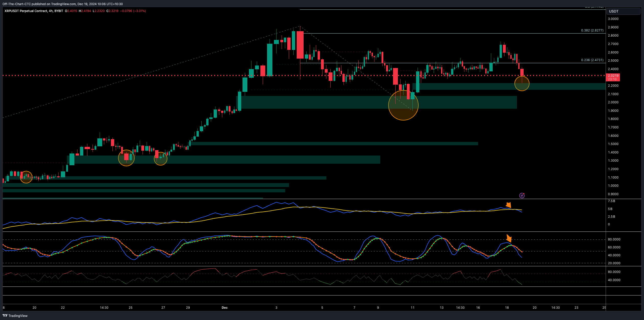Click the 5 date label on time axis
The height and width of the screenshot is (320, 644).
pos(322,308)
